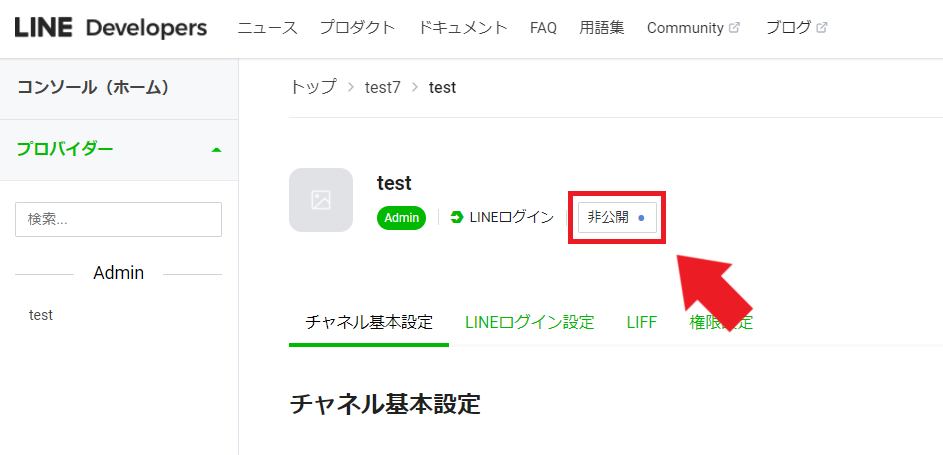Click the green LINE Login icon
943x455 pixels.
[457, 218]
